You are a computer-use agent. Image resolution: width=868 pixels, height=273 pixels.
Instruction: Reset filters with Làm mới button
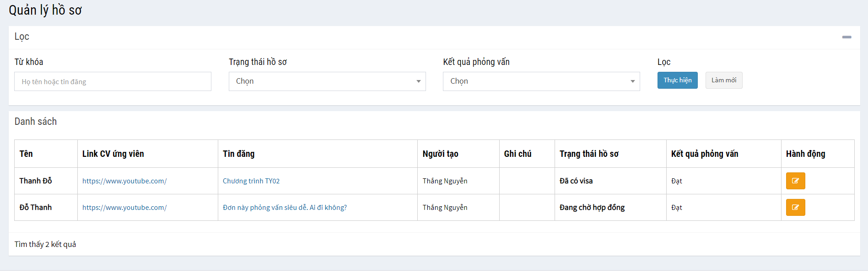[x=723, y=80]
